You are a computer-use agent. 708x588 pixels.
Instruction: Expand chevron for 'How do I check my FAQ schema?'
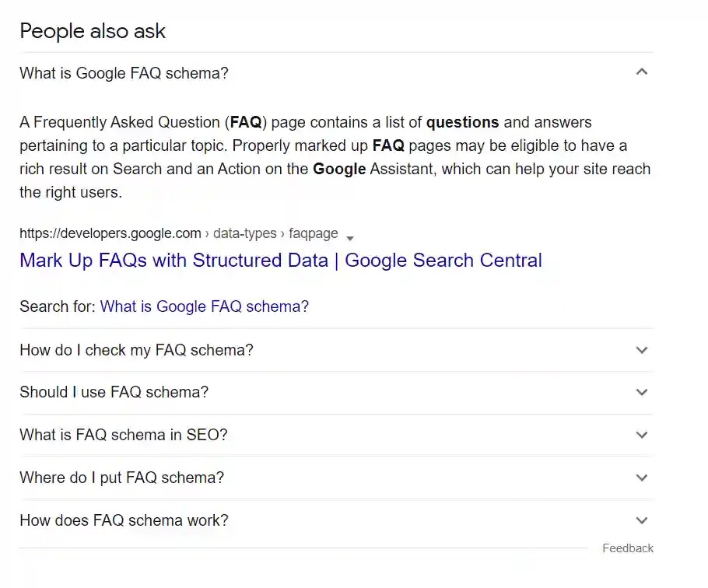pos(641,350)
